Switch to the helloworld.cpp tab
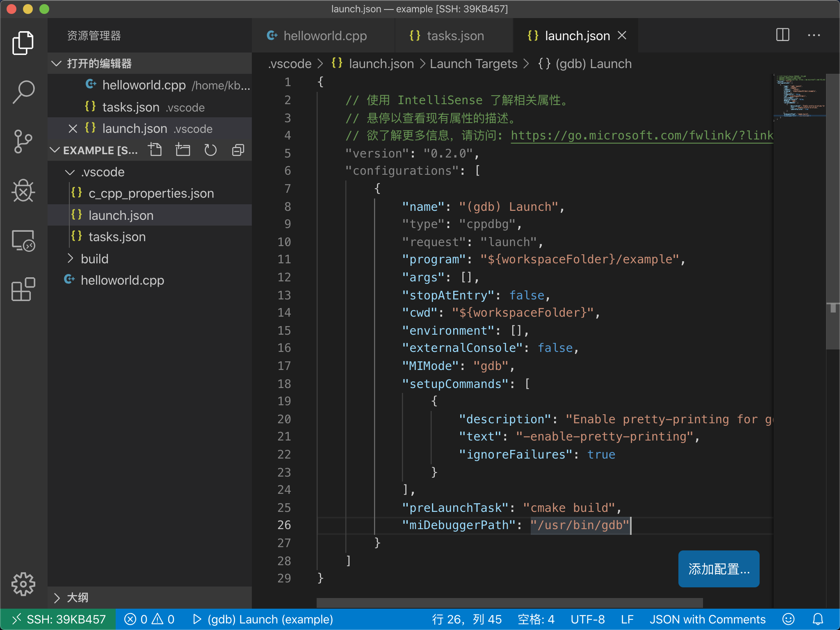This screenshot has height=630, width=840. click(325, 36)
